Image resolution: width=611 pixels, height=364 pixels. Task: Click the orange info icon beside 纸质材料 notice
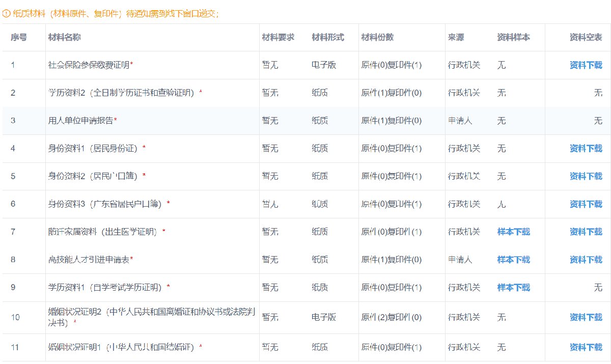click(6, 14)
